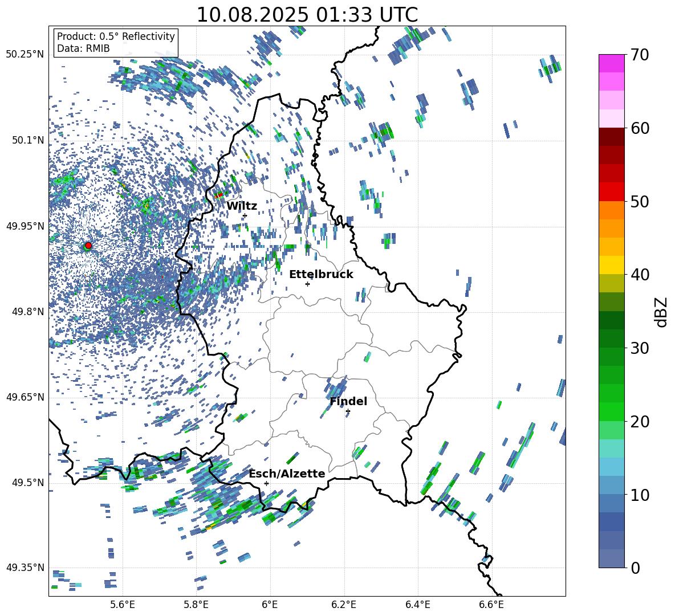Click the Findel city label
Image resolution: width=675 pixels, height=616 pixels.
(x=348, y=401)
